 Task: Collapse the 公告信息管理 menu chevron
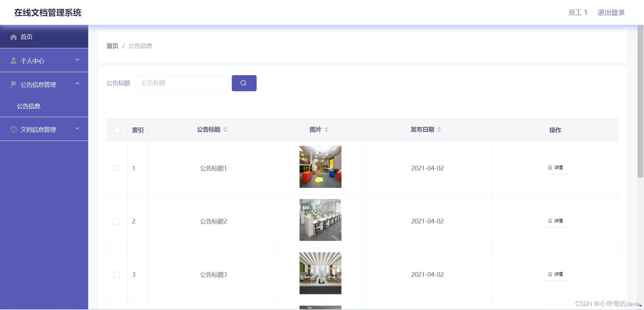[x=77, y=84]
